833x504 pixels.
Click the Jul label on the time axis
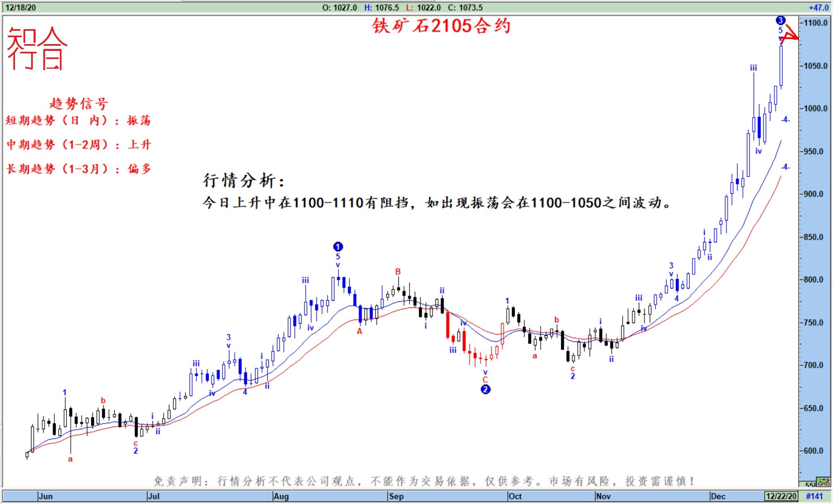pos(153,496)
